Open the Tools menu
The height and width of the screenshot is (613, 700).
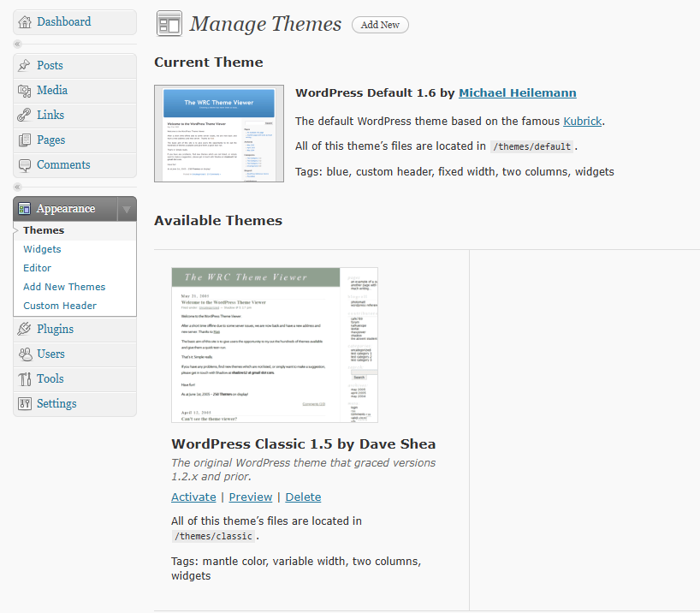tap(50, 379)
